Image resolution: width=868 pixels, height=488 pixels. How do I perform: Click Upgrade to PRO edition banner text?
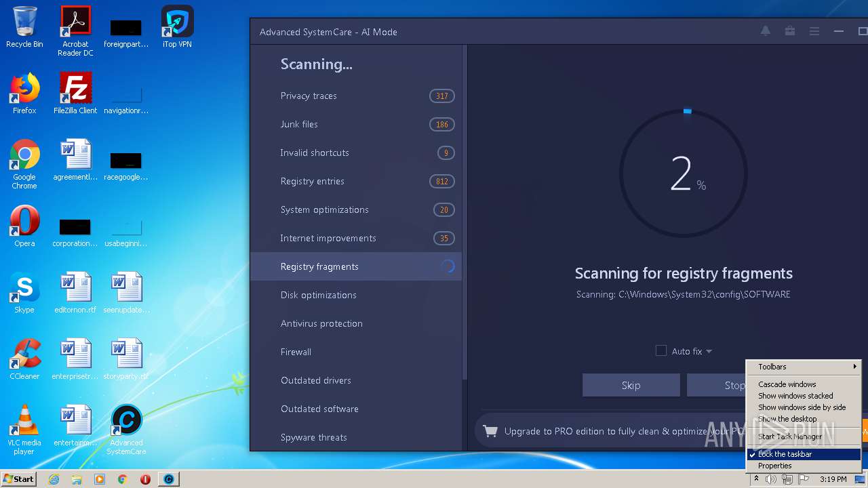(x=625, y=431)
